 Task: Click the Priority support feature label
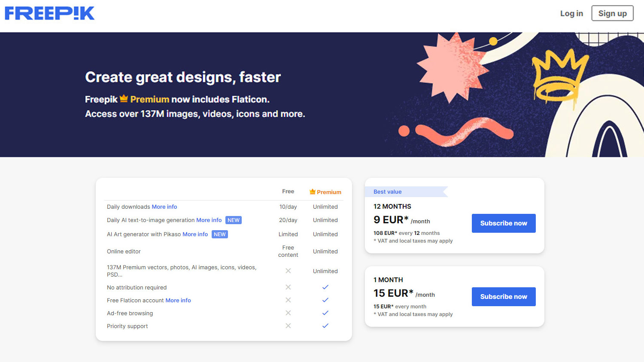pos(127,326)
